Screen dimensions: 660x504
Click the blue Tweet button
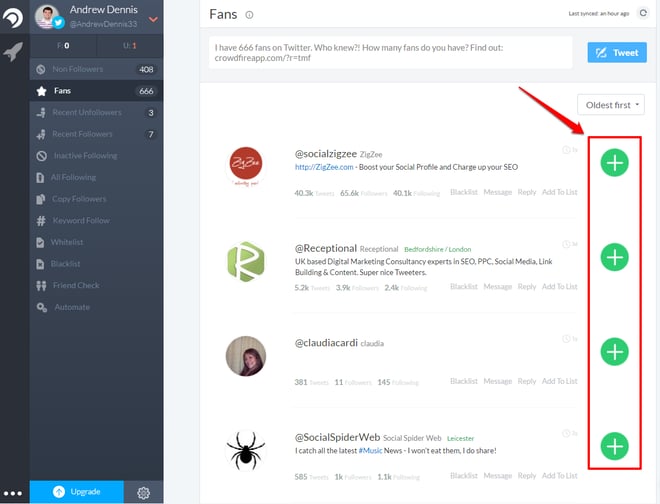coord(617,53)
